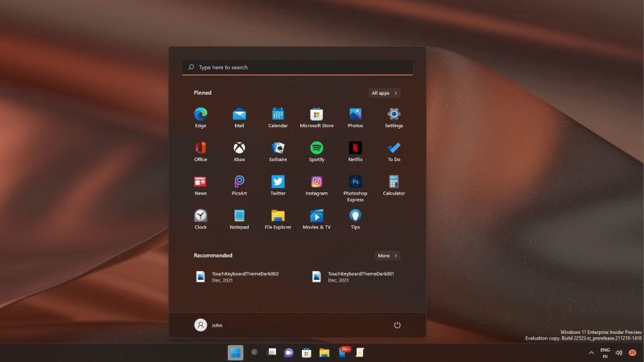Launch the Instagram app

316,183
